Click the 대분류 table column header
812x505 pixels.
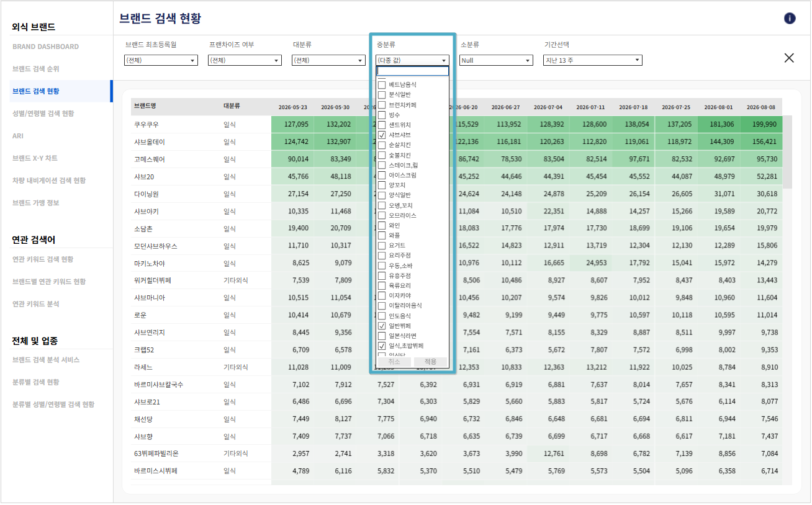click(232, 106)
